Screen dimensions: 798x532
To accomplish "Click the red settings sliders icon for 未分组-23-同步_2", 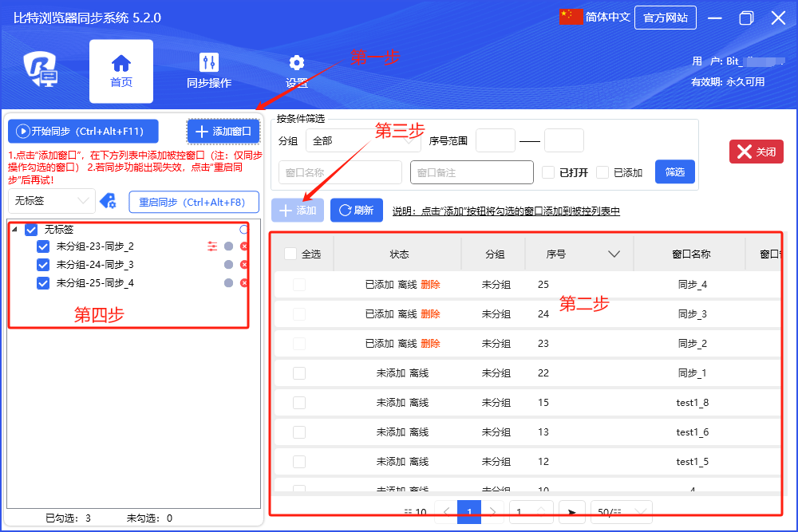I will tap(212, 246).
